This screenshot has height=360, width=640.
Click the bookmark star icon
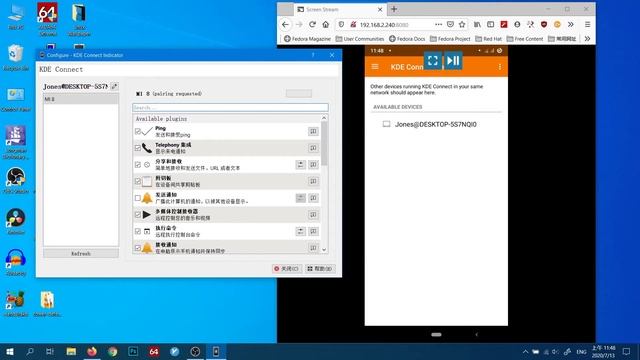[462, 24]
